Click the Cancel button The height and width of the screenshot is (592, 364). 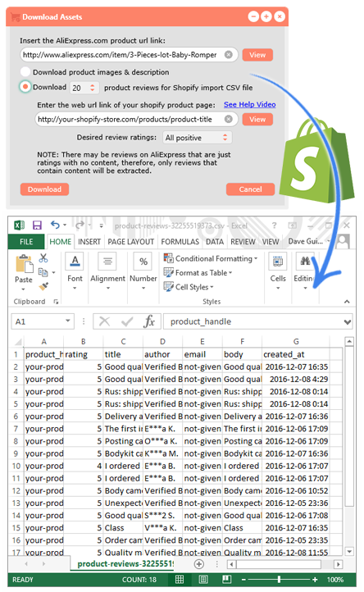[250, 189]
